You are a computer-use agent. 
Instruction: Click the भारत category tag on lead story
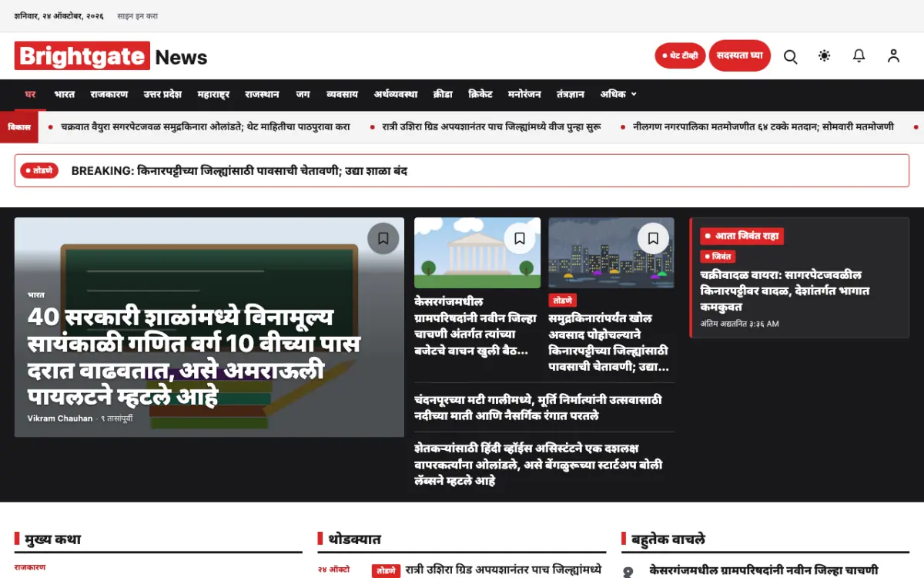pos(36,294)
